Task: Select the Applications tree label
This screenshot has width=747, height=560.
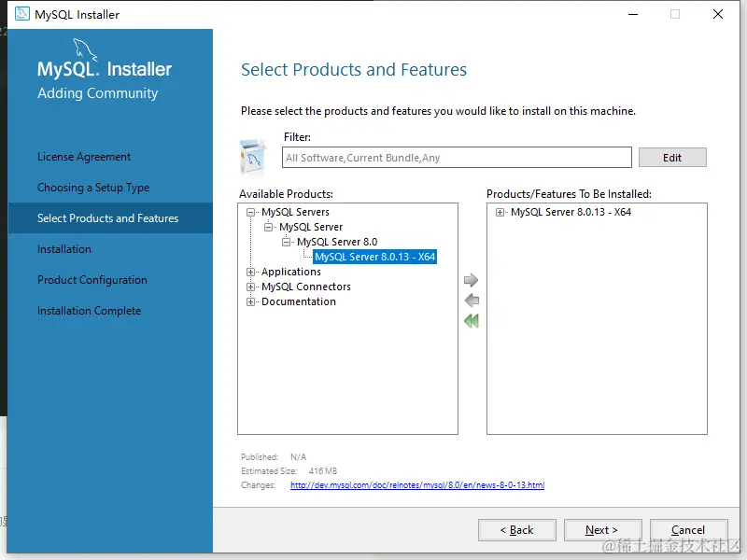Action: [x=291, y=272]
